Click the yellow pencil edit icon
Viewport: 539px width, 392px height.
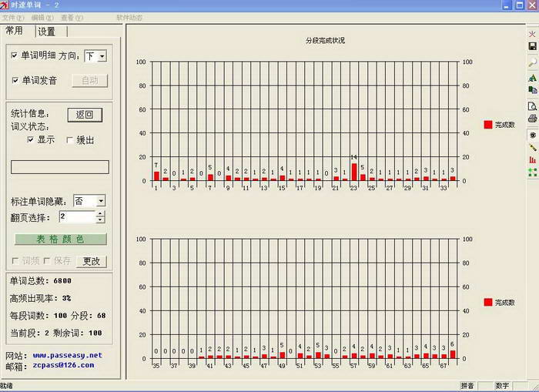coord(532,148)
